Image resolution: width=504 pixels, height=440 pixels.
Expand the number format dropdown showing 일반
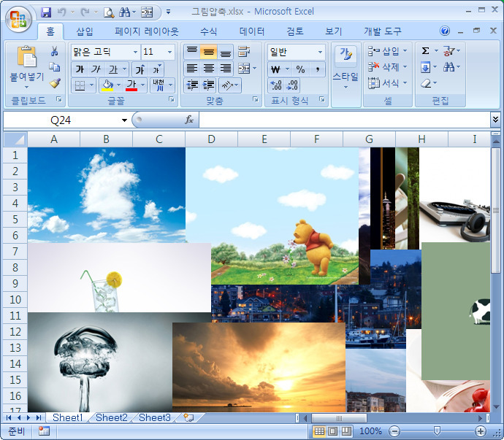click(320, 52)
